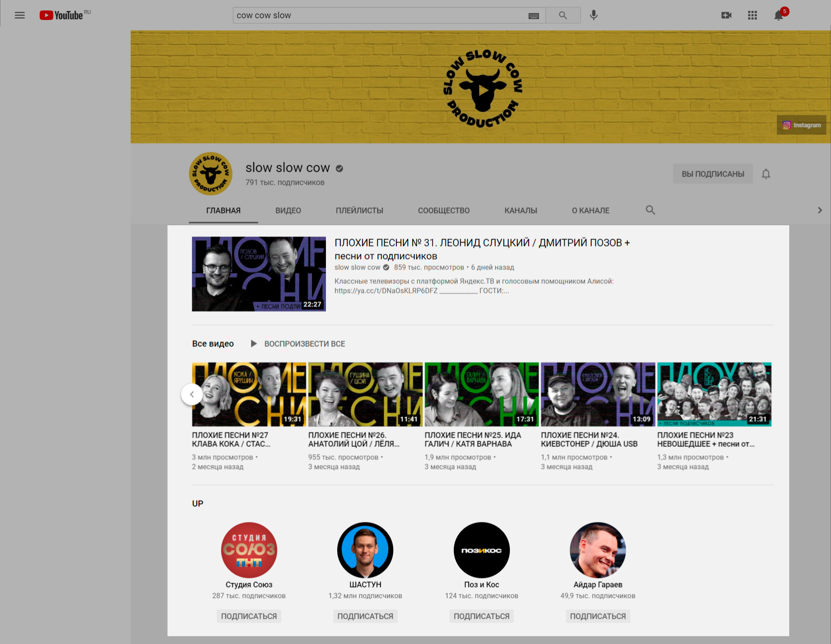Switch to the О КАНАЛЕ tab
The width and height of the screenshot is (831, 644).
click(x=590, y=210)
